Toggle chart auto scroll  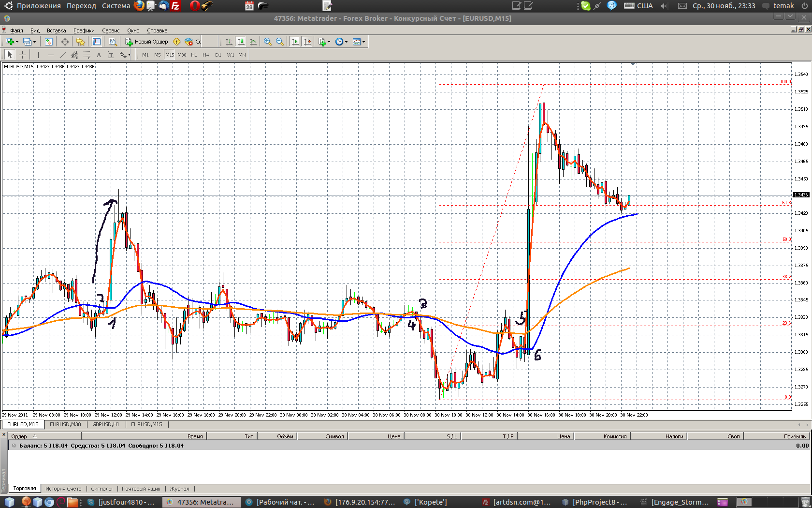(295, 42)
